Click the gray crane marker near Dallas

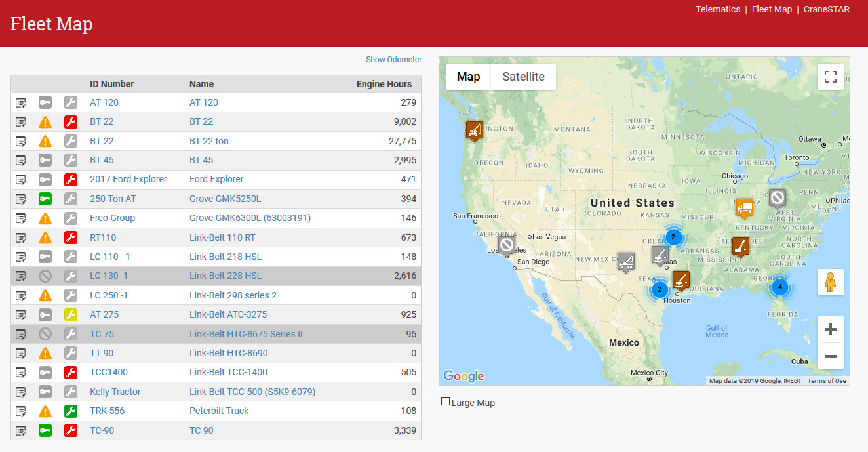660,255
